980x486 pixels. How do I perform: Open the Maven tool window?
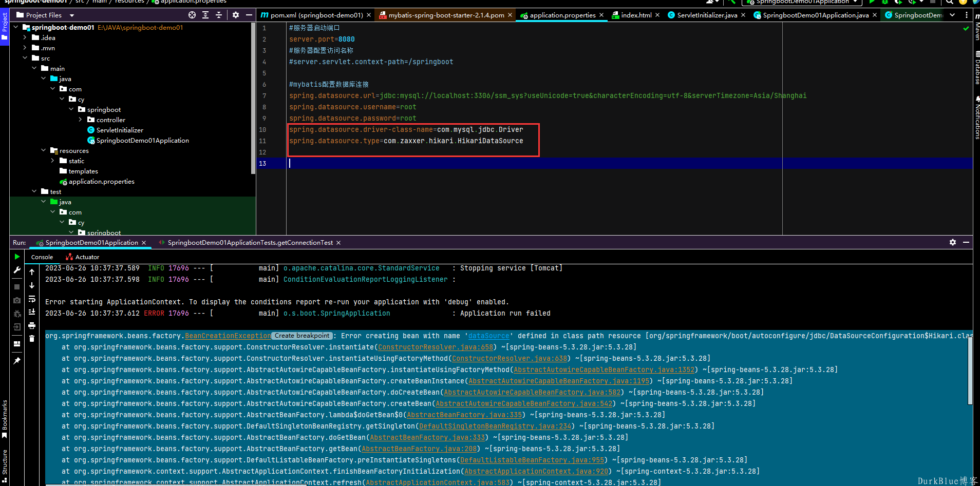coord(977,27)
